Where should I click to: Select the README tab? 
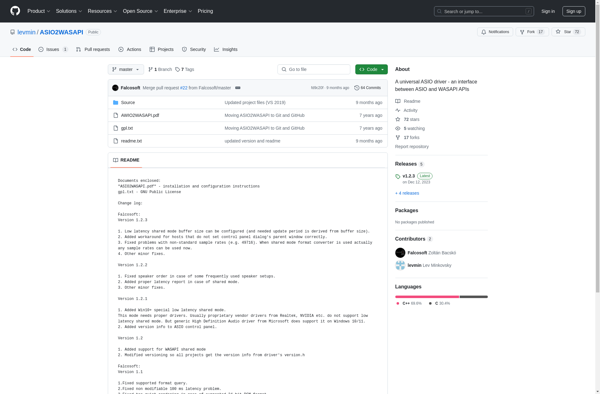click(x=126, y=160)
